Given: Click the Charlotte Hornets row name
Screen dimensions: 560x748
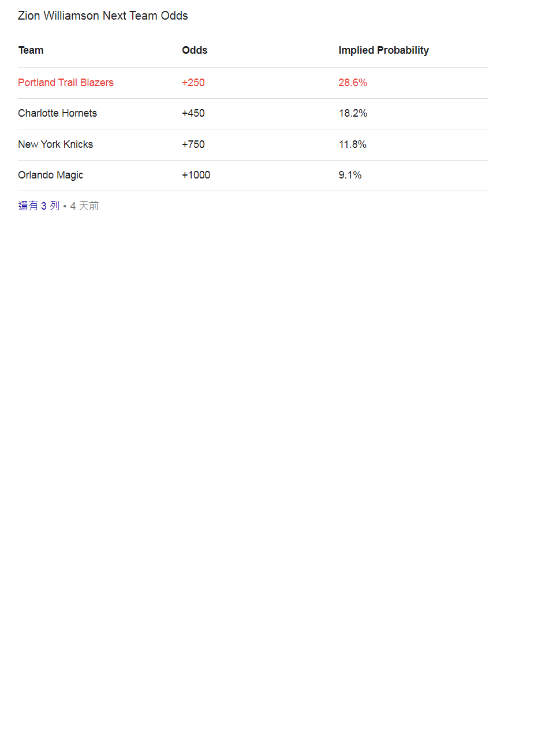Looking at the screenshot, I should point(57,113).
